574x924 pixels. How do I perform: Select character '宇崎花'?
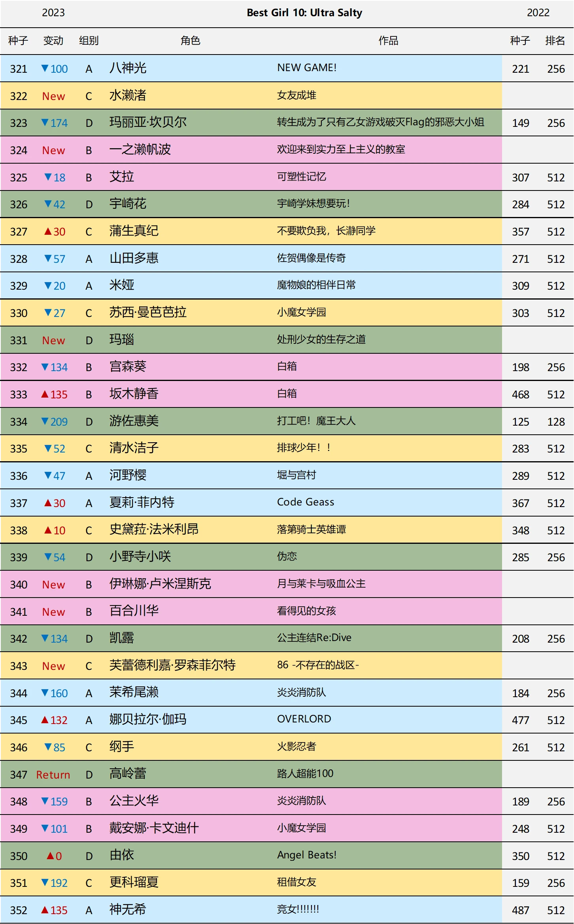(128, 204)
